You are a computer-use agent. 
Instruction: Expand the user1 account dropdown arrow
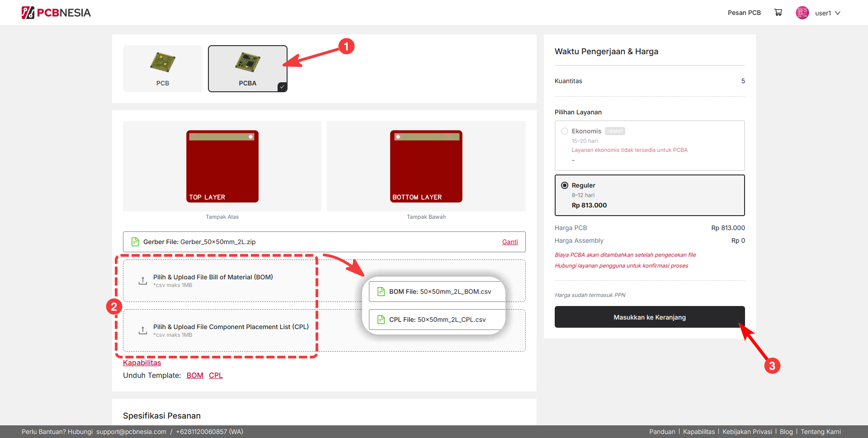[x=838, y=13]
